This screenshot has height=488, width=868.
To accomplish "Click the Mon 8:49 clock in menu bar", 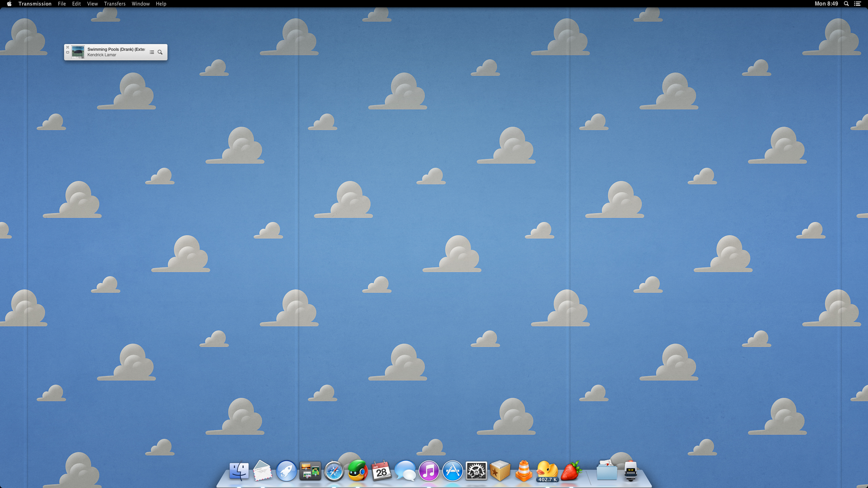I will tap(826, 4).
